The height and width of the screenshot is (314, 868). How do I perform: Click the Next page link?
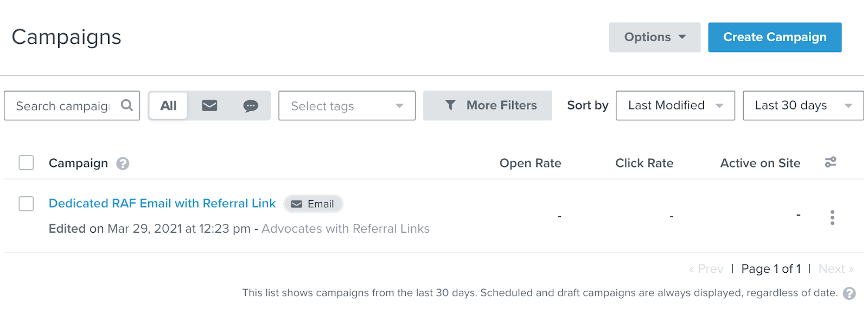(835, 269)
